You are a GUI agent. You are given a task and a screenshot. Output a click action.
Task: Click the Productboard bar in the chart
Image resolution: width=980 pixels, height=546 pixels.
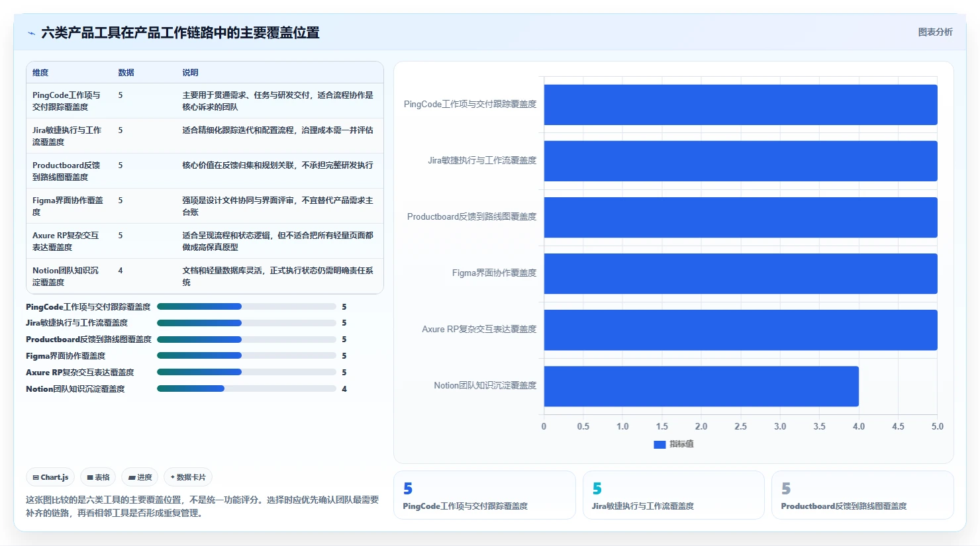coord(740,217)
